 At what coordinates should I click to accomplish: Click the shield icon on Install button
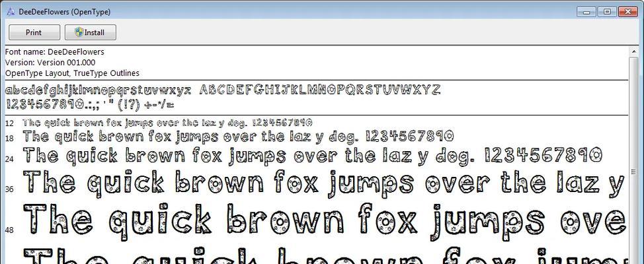pos(79,32)
